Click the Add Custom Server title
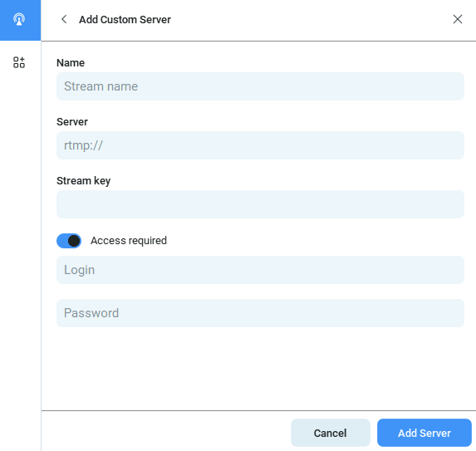Viewport: 476px width, 451px height. click(x=125, y=20)
